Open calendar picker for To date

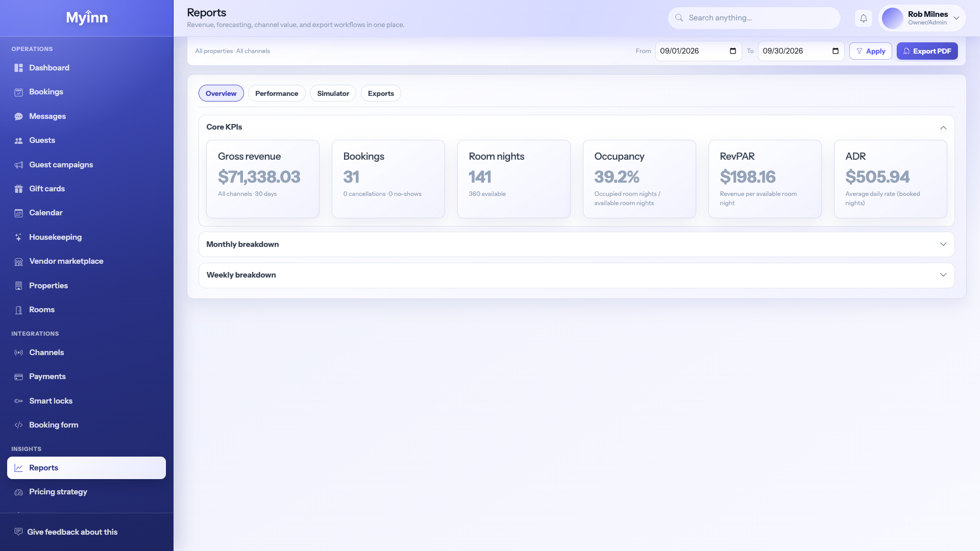tap(836, 51)
